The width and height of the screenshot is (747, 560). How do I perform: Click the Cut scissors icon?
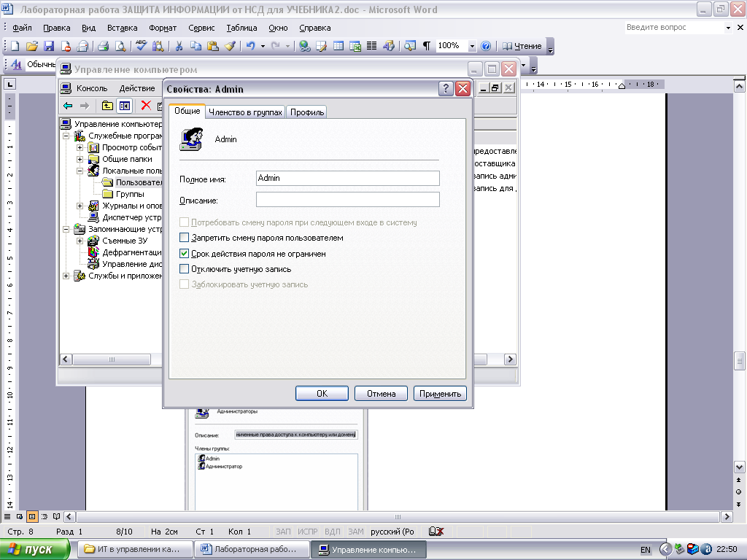coord(179,46)
